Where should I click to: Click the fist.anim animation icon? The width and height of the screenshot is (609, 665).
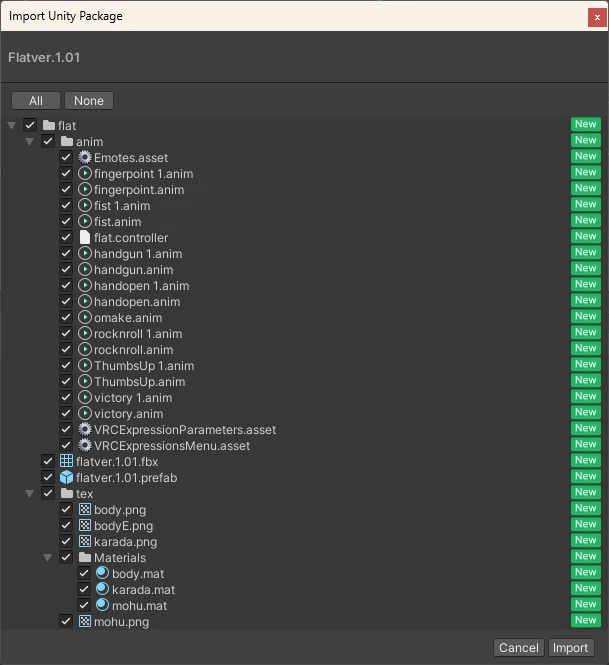coord(85,221)
